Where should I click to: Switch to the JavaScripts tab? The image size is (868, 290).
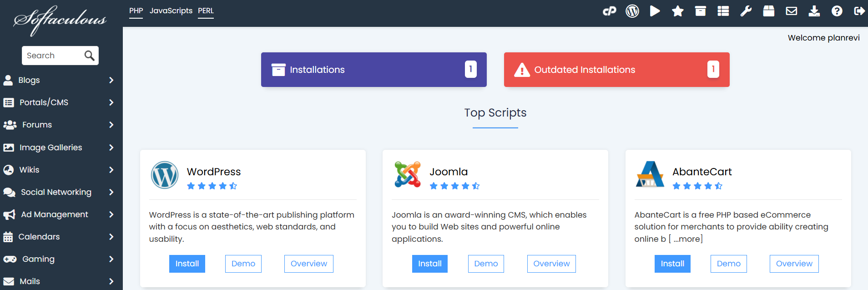171,10
